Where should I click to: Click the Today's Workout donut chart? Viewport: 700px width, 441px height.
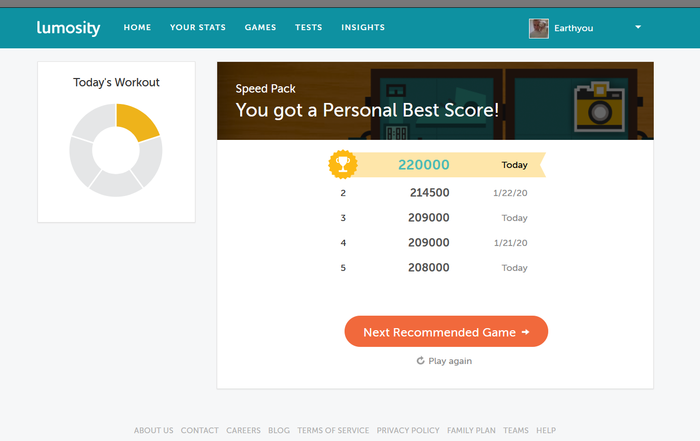(116, 150)
